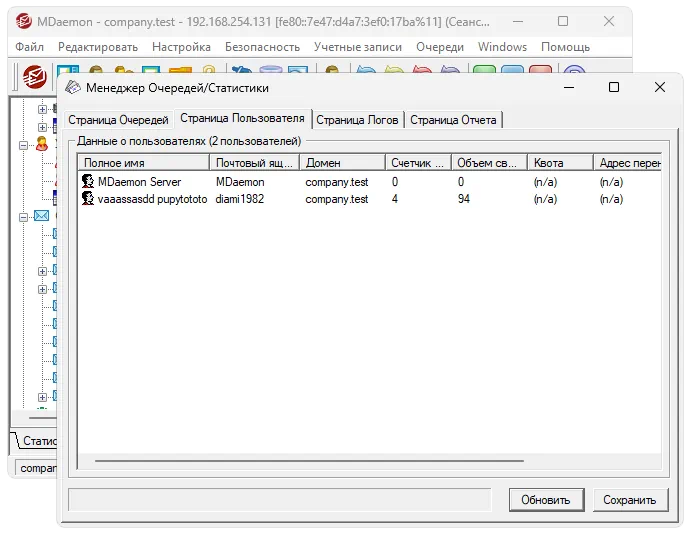Sort by Объем column header

(489, 163)
